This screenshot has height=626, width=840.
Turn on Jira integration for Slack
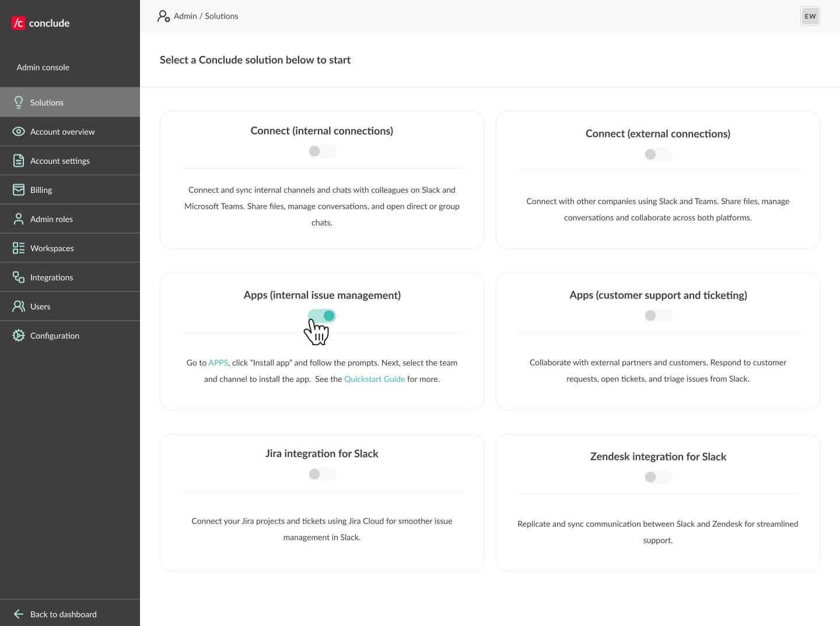tap(322, 474)
